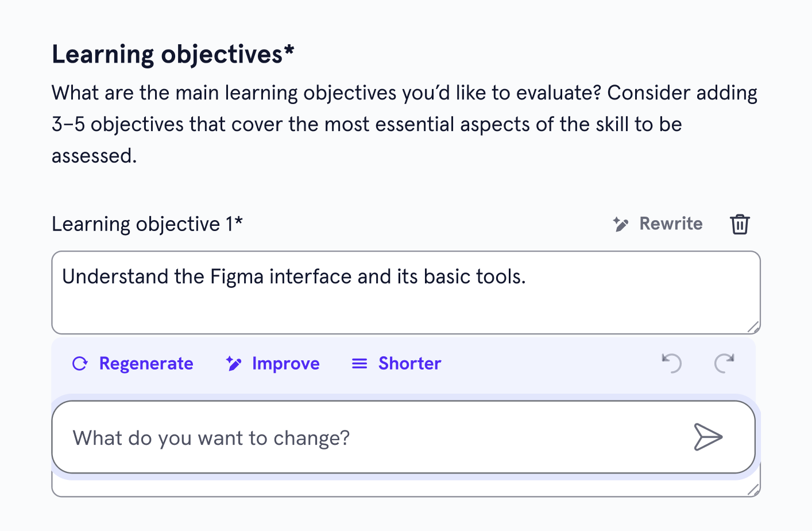Click the Shorter text button

(x=410, y=364)
